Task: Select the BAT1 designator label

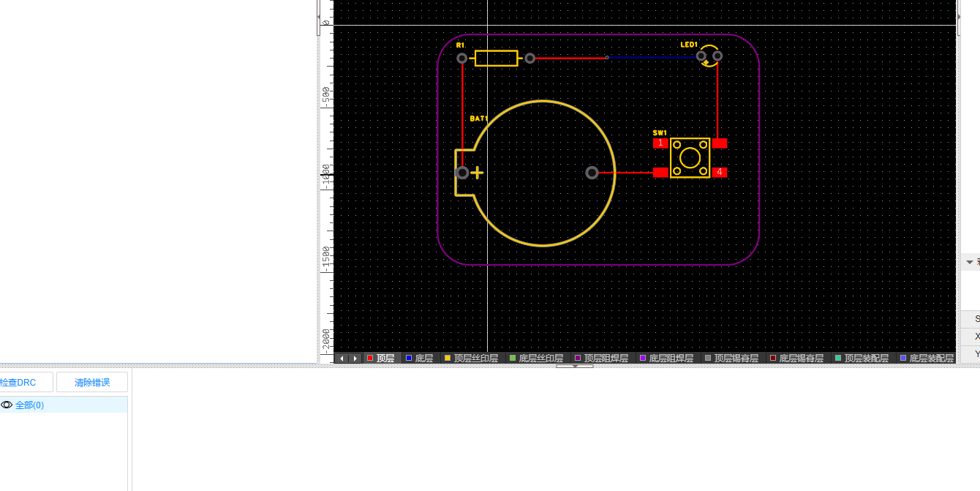Action: tap(478, 119)
